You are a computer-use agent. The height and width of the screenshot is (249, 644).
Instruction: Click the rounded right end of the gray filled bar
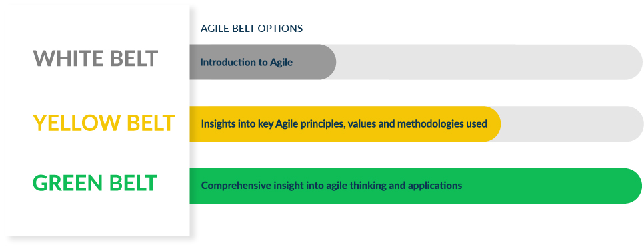click(x=327, y=62)
